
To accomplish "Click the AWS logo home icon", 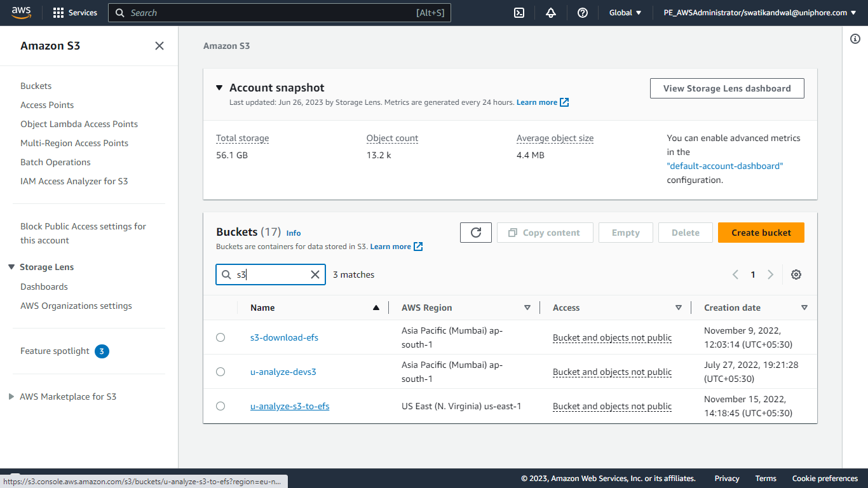I will [x=21, y=13].
